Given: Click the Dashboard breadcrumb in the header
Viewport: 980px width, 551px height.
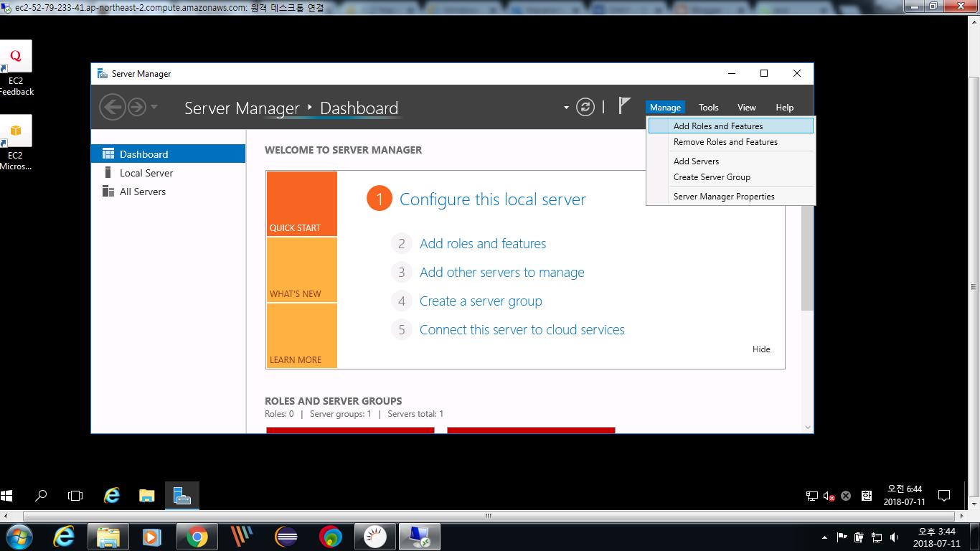Looking at the screenshot, I should pos(359,108).
